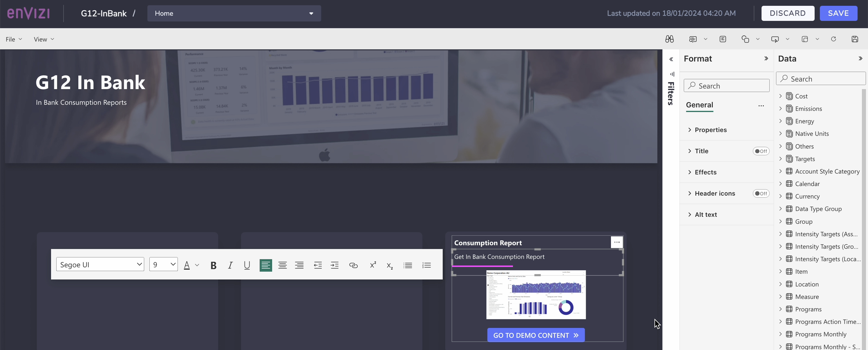
Task: Click the binoculars explore icon in the toolbar
Action: 670,39
